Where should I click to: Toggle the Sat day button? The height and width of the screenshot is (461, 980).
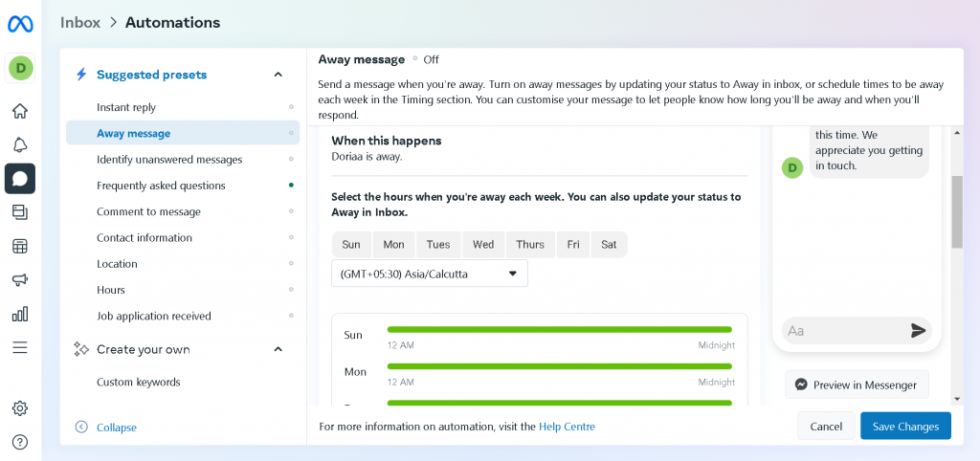click(609, 245)
